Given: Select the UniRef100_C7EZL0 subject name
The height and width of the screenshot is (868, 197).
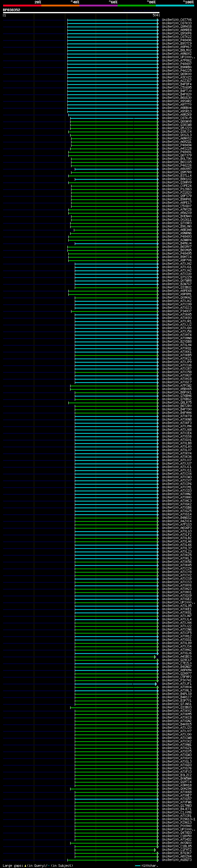Looking at the screenshot, I should [x=176, y=663].
